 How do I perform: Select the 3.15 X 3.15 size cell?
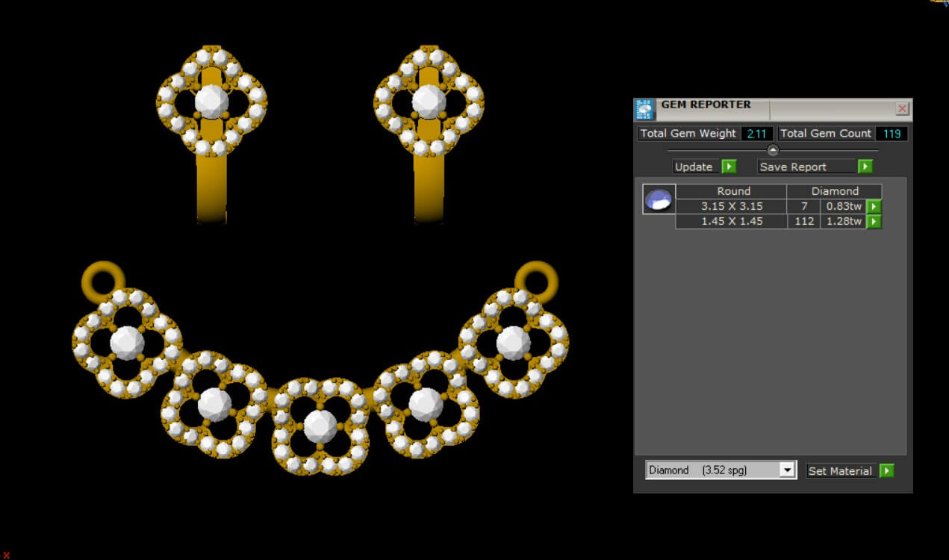[732, 207]
